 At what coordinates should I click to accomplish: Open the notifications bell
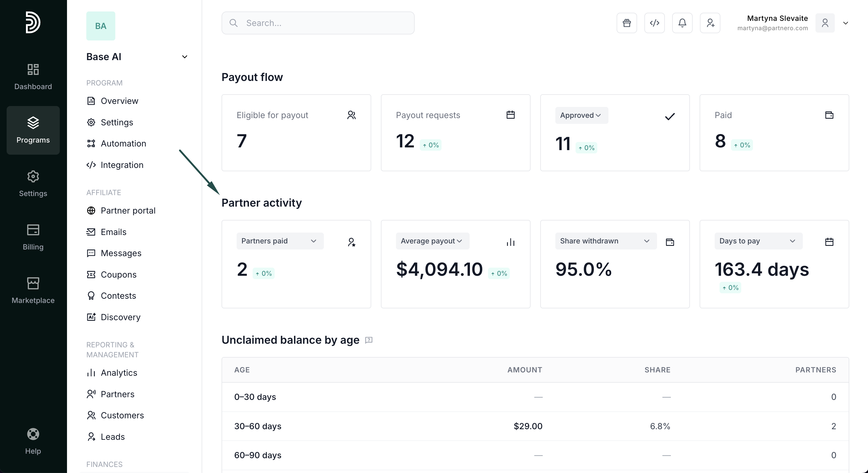[x=682, y=23]
